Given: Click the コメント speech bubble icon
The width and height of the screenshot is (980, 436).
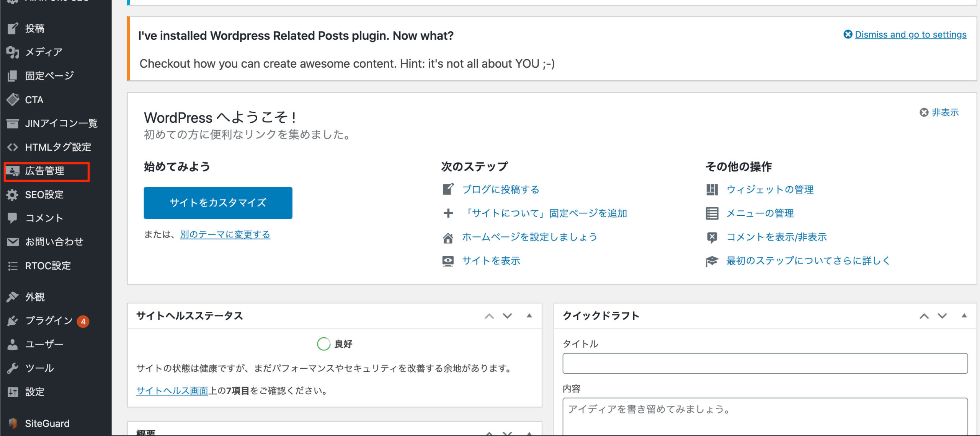Looking at the screenshot, I should (13, 218).
